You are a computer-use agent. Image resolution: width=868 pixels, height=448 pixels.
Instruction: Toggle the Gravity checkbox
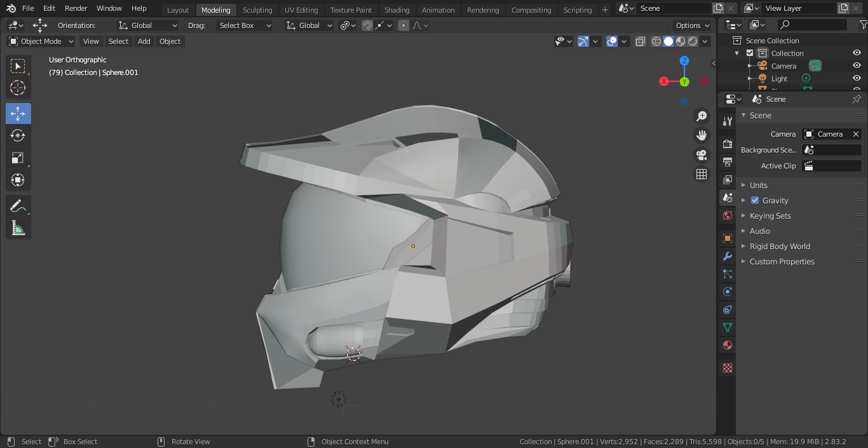point(755,200)
